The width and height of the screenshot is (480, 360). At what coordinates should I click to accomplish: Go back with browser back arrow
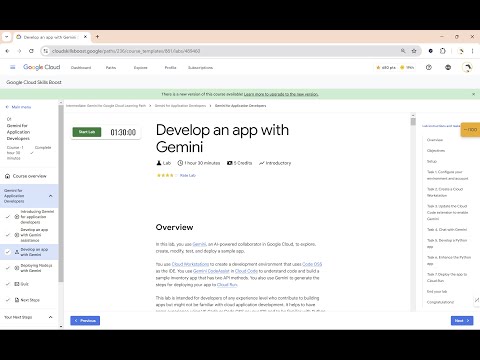[x=7, y=51]
